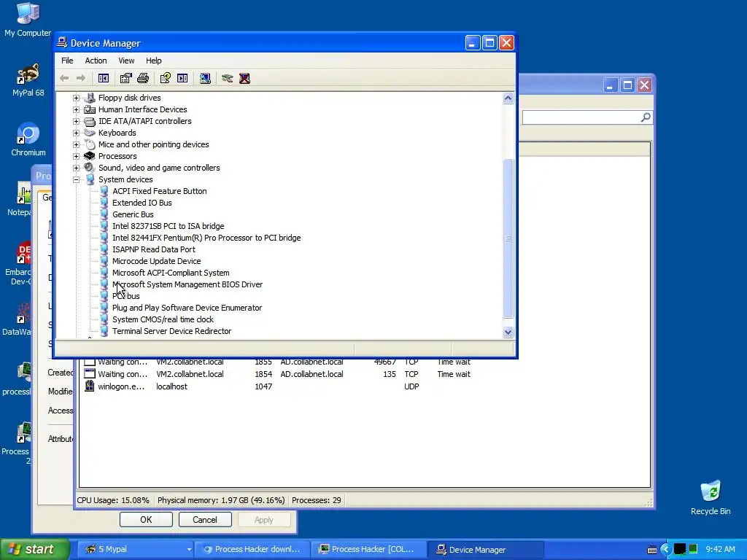Image resolution: width=747 pixels, height=560 pixels.
Task: Expand the Human Interface Devices node
Action: pyautogui.click(x=76, y=109)
